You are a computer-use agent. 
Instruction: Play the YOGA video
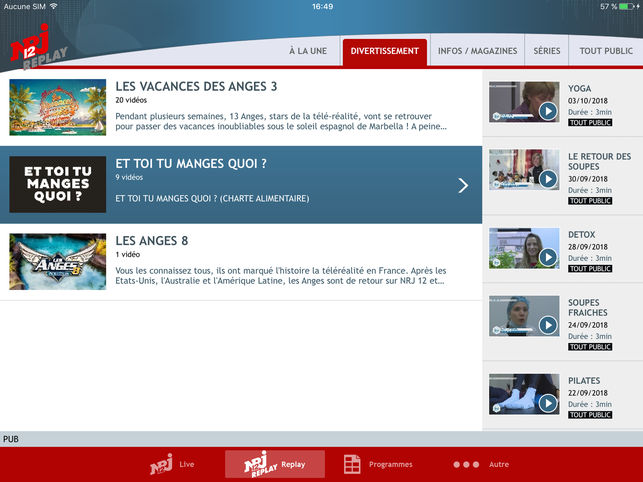pos(548,111)
